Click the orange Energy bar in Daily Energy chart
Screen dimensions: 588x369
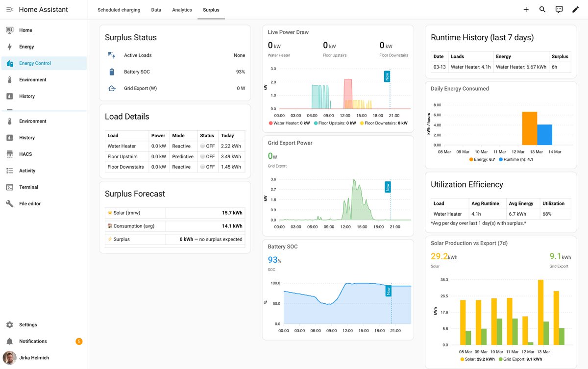(x=530, y=128)
